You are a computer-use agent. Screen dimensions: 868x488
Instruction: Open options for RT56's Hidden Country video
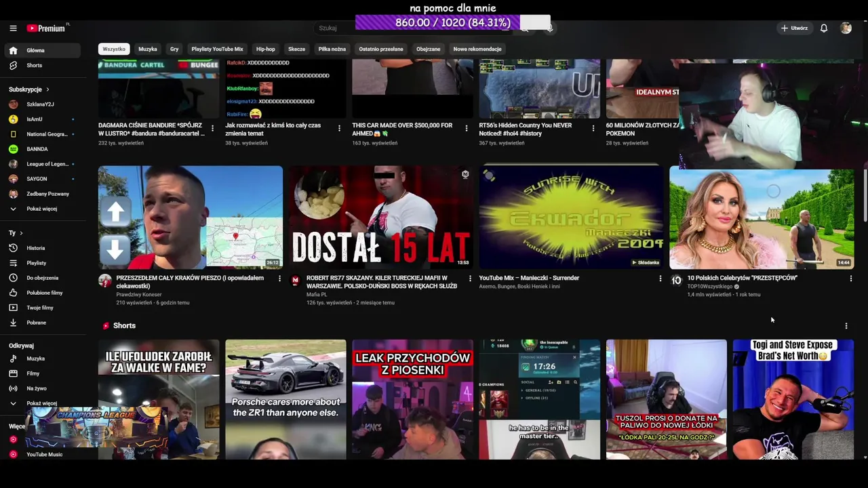[593, 128]
